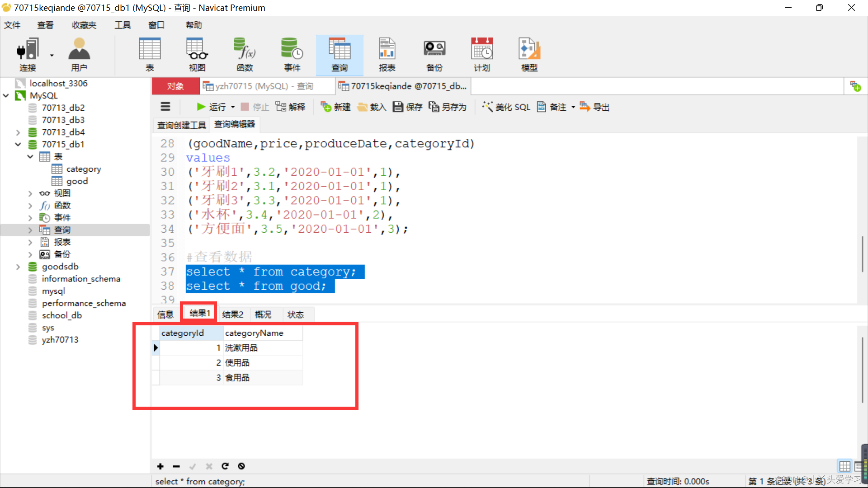Expand the 70713_db4 database
The width and height of the screenshot is (868, 488).
click(x=18, y=132)
